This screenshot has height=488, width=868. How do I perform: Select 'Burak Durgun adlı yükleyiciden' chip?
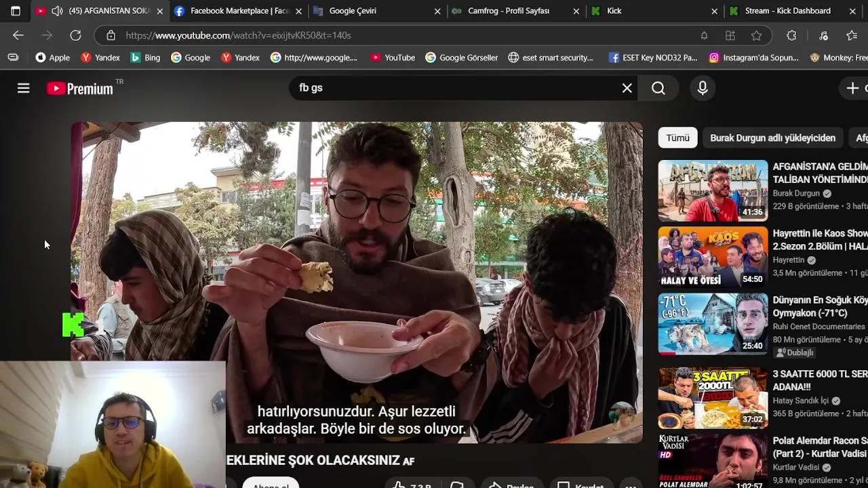pos(772,138)
